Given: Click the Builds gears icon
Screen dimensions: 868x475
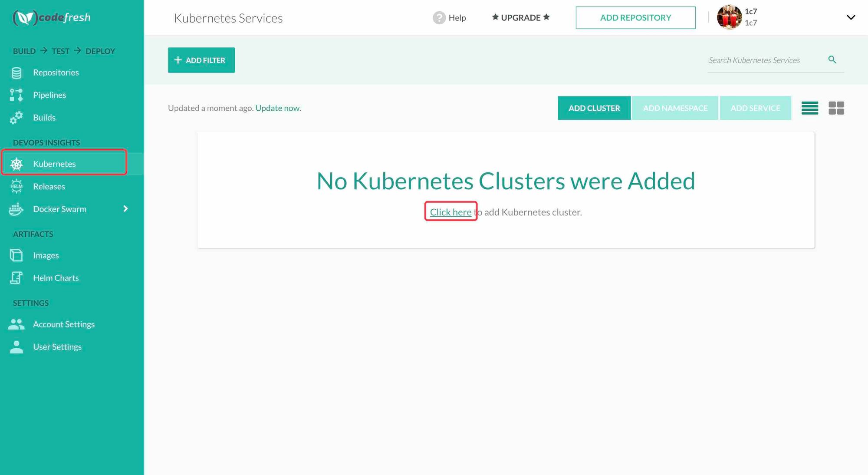Looking at the screenshot, I should [x=16, y=118].
